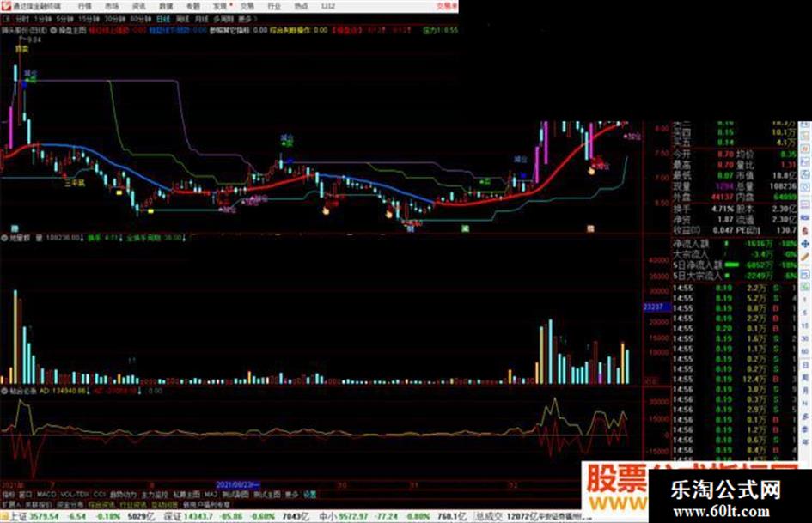Screen dimensions: 812x523
Task: Open the 扩展∧ panel expander
Action: pyautogui.click(x=11, y=504)
